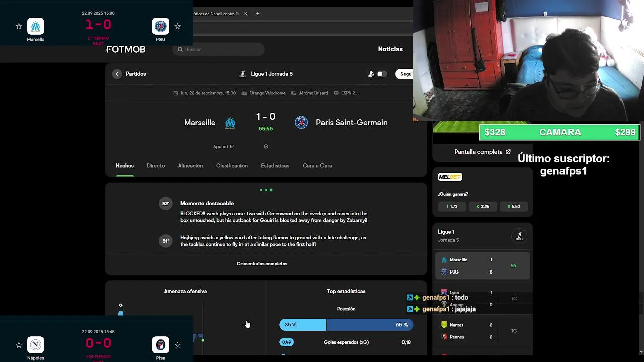
Task: Click the carousel dots indicator above highlights
Action: tap(266, 190)
